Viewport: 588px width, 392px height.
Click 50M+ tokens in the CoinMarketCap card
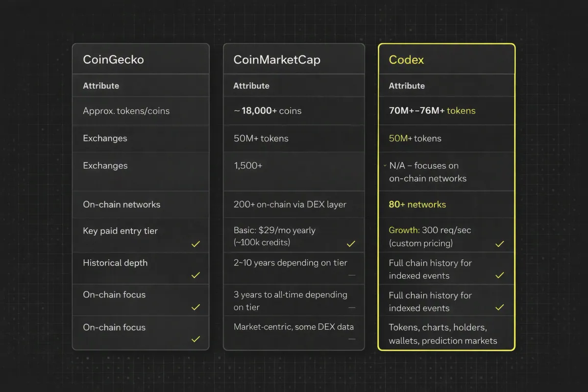coord(261,138)
